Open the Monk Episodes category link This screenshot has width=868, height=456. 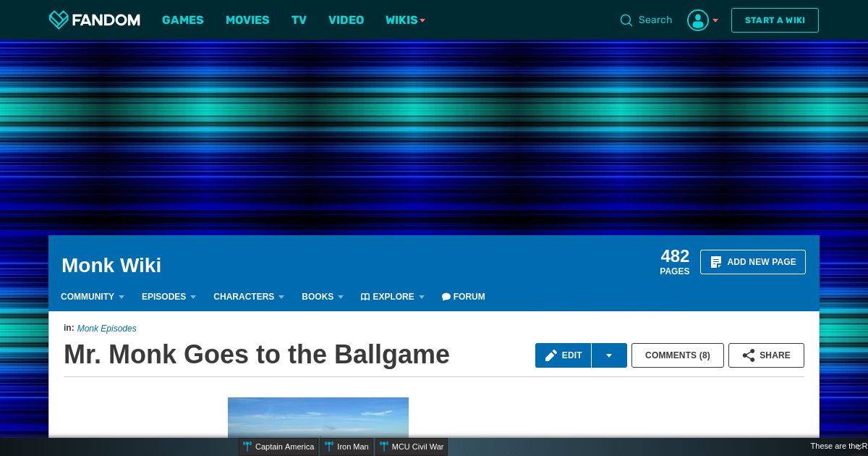pos(106,329)
